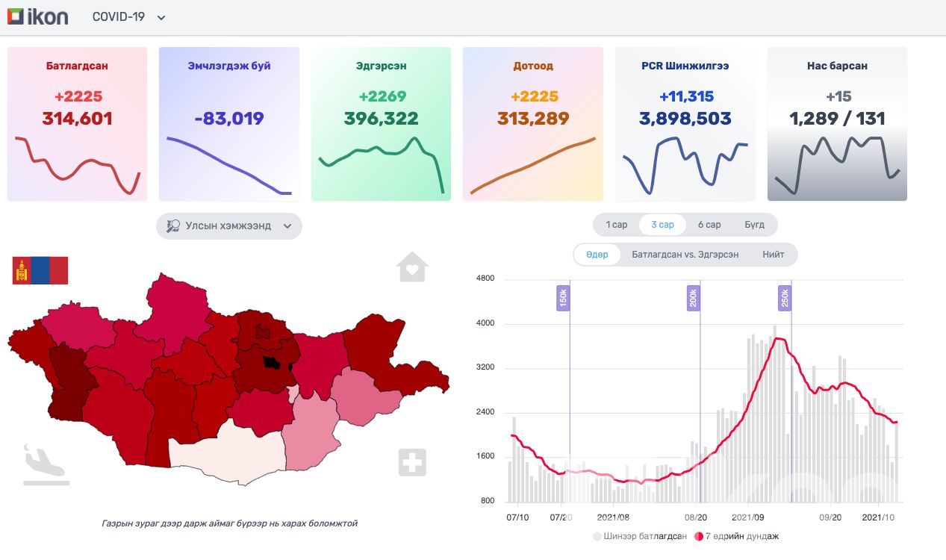
Task: Click the Mongolian flag icon
Action: tap(40, 270)
